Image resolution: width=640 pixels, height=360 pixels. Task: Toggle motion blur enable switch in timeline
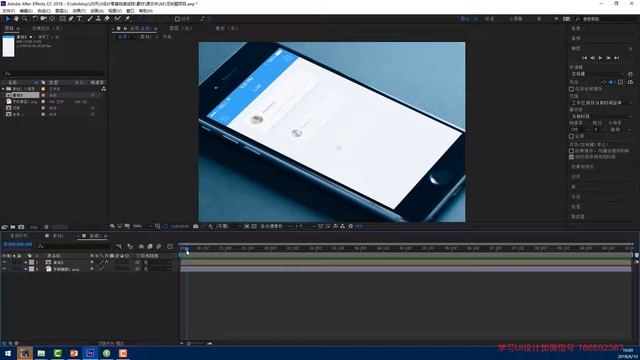tap(159, 246)
